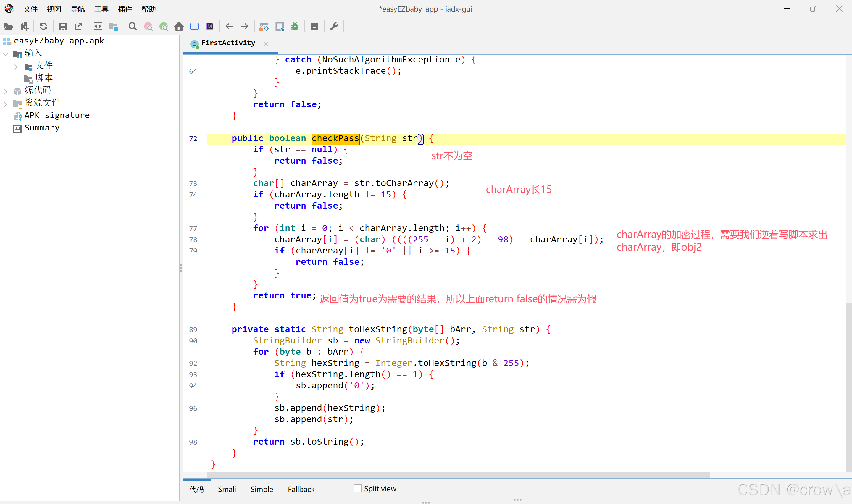This screenshot has width=852, height=504.
Task: Click the add files toolbar icon
Action: pos(25,27)
